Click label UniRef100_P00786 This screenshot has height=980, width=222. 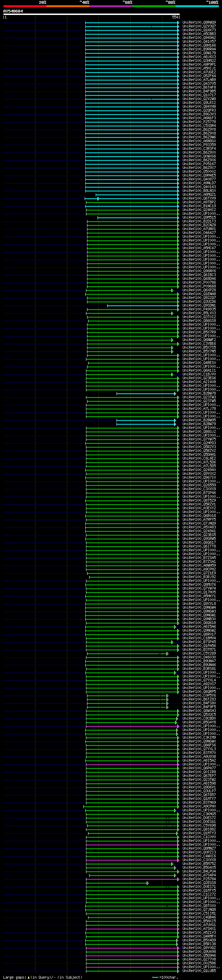pyautogui.click(x=199, y=282)
